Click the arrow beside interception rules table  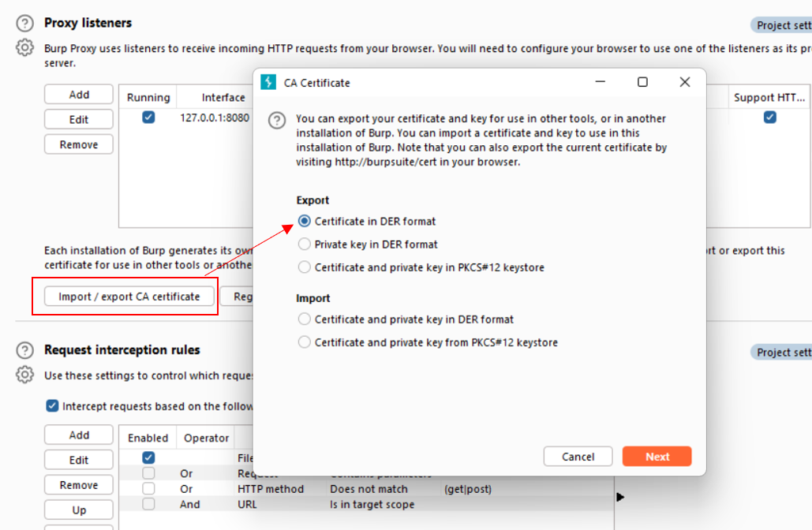click(x=620, y=497)
